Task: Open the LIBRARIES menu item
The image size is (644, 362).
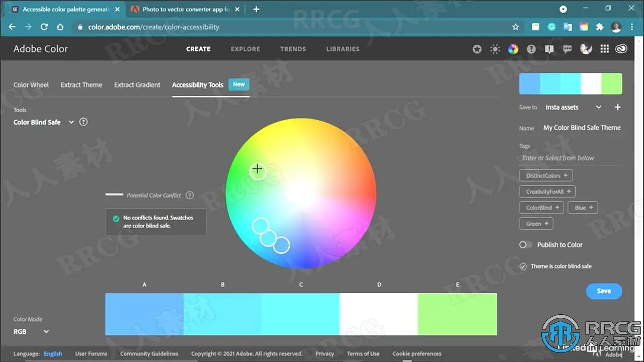Action: click(343, 49)
